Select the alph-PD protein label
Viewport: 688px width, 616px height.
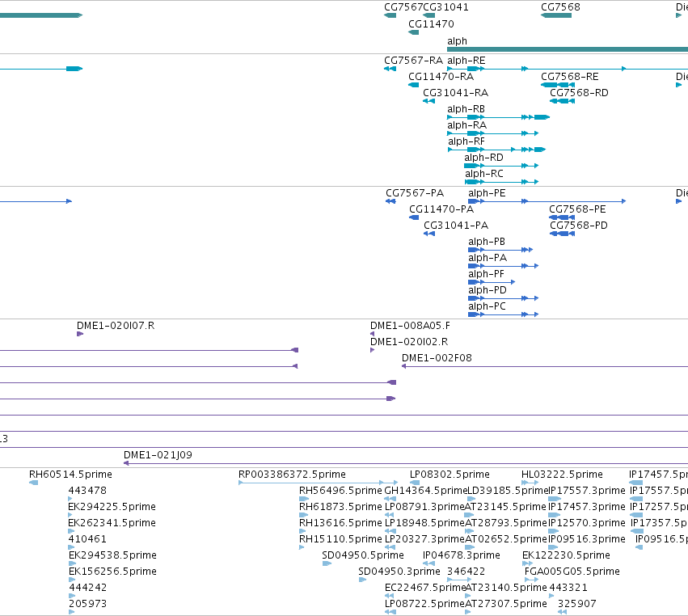click(487, 291)
